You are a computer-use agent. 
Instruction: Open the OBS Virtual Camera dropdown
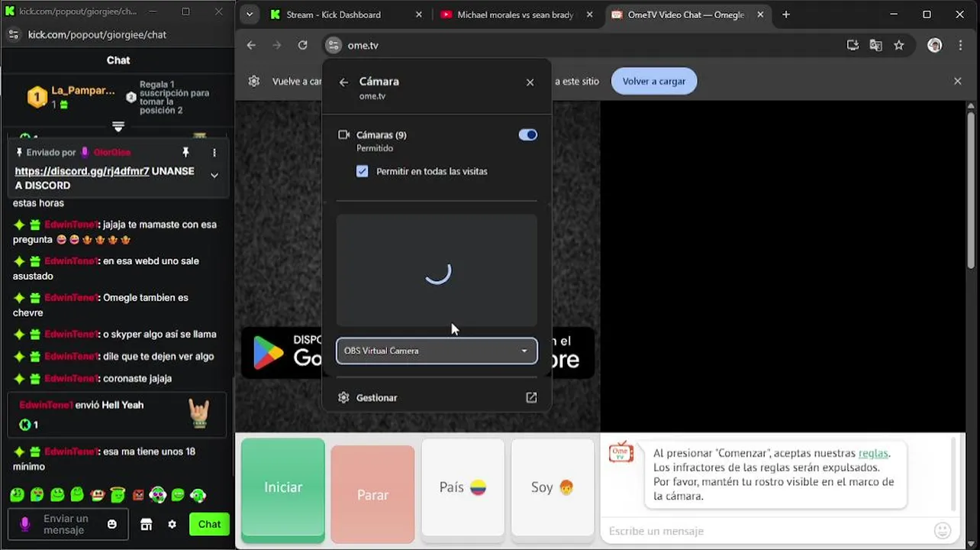437,351
